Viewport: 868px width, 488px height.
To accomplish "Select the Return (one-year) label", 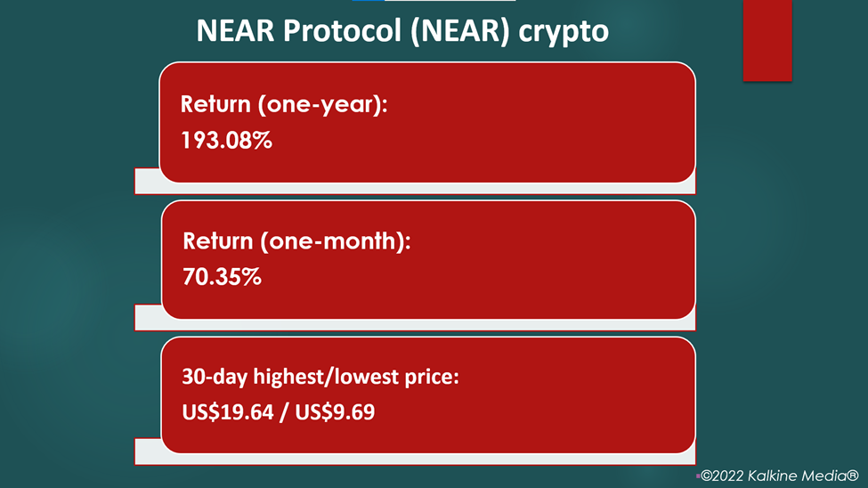I will [284, 104].
